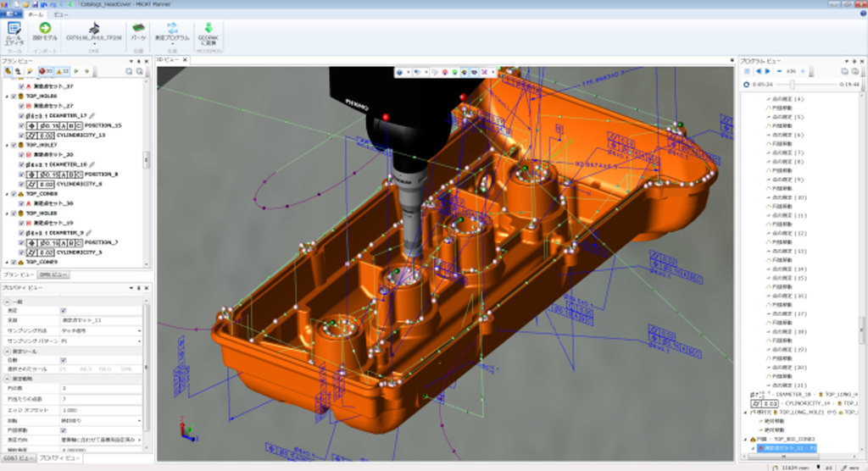The height and width of the screenshot is (471, 868).
Task: Uncheck the TOP_HOLE6 checkbox
Action: click(x=14, y=97)
